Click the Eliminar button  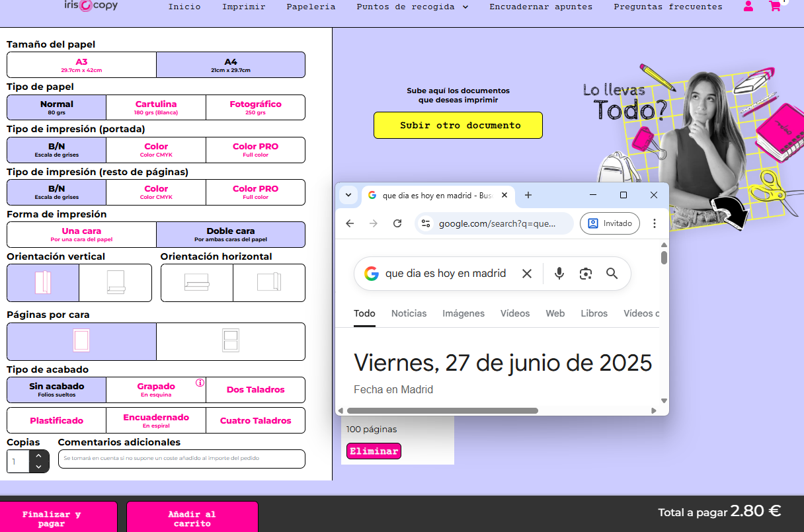(x=374, y=451)
